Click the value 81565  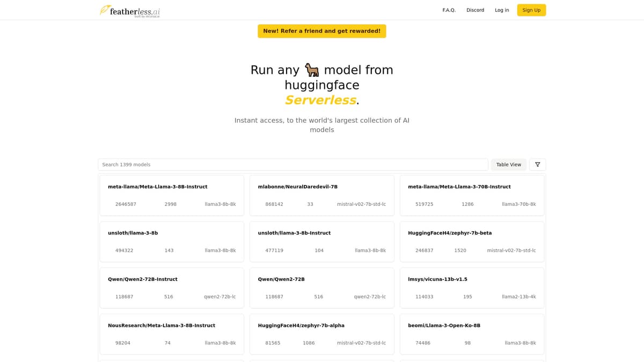click(273, 343)
